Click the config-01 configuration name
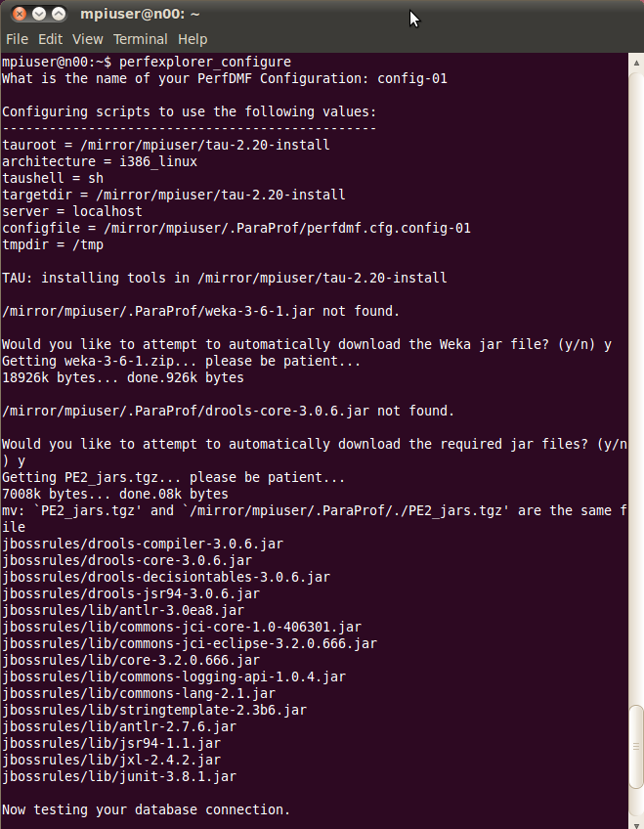644x829 pixels. [412, 78]
